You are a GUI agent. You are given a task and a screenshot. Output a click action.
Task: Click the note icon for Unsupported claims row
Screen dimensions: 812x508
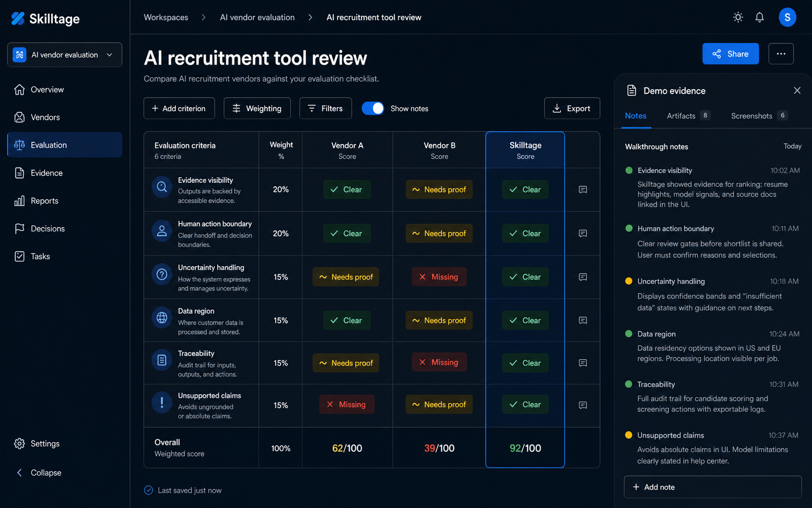[583, 405]
